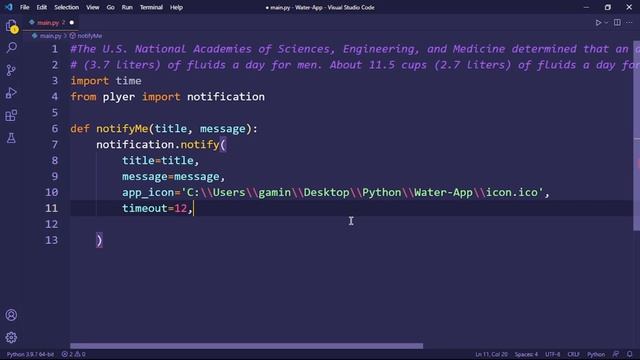Viewport: 640px width, 360px height.
Task: Open the Accounts icon in activity bar
Action: pyautogui.click(x=11, y=315)
